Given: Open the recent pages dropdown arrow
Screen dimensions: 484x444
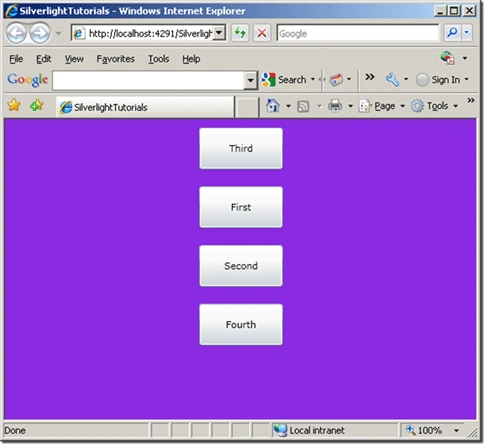Looking at the screenshot, I should coord(59,33).
